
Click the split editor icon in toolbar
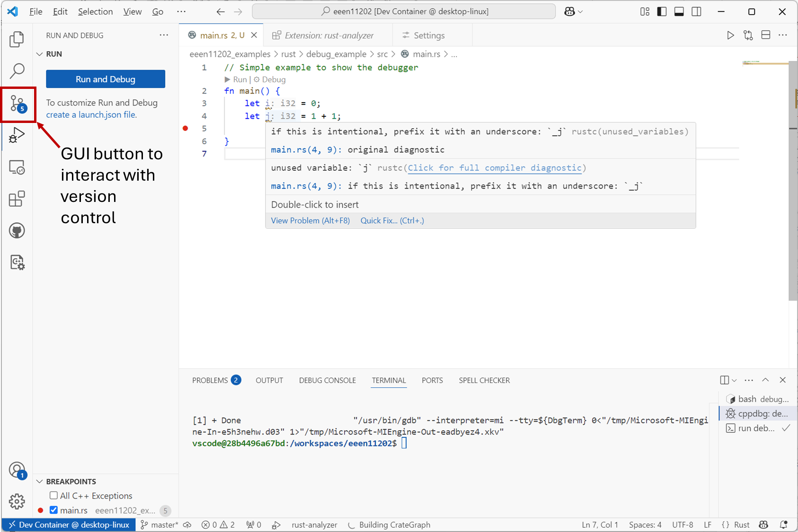(765, 35)
